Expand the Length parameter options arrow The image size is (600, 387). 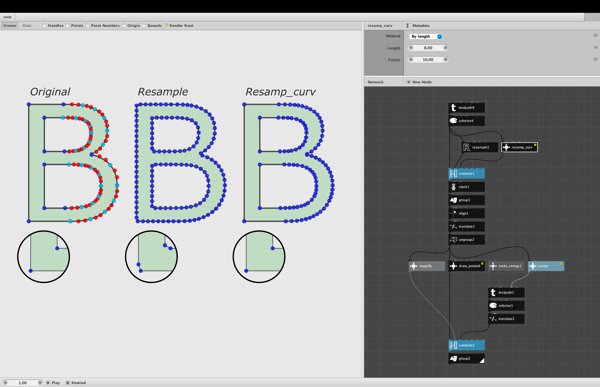pos(595,47)
